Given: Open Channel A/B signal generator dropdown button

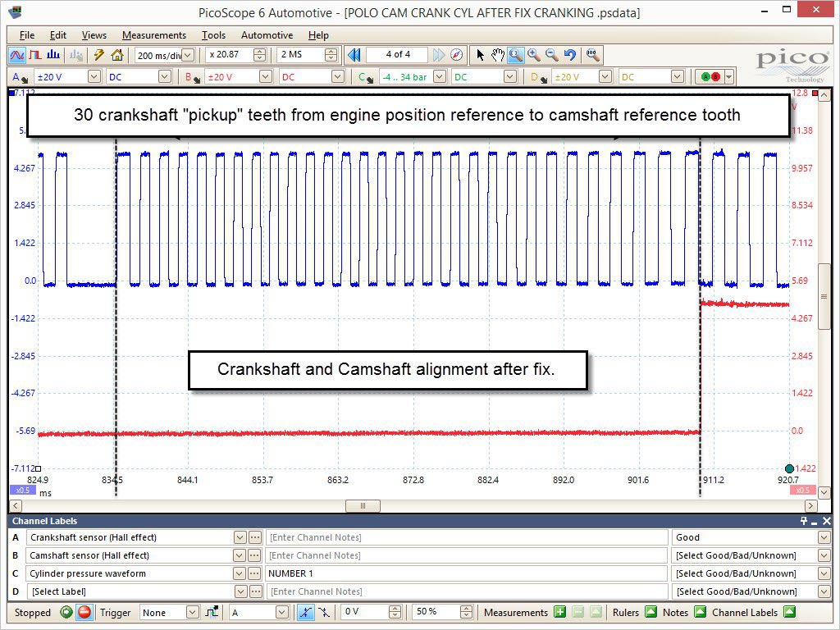Looking at the screenshot, I should point(728,77).
